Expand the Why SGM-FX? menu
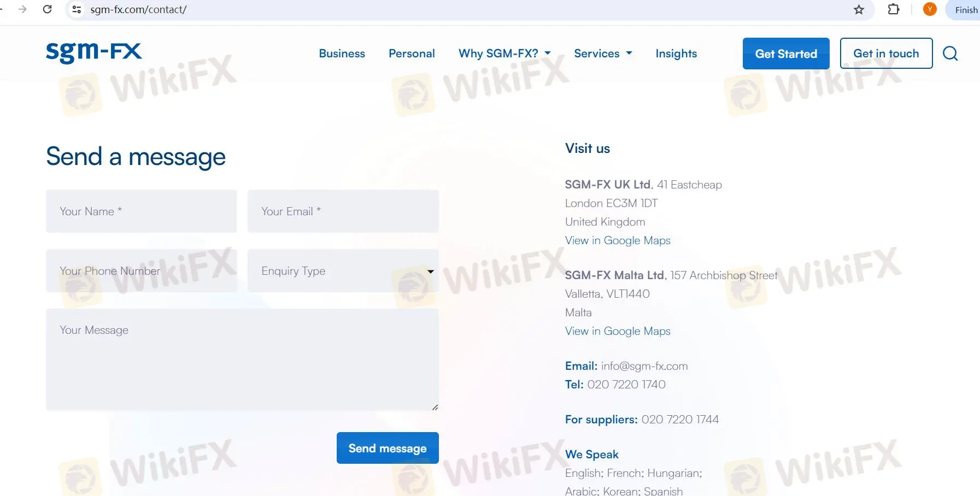This screenshot has width=980, height=496. tap(504, 54)
